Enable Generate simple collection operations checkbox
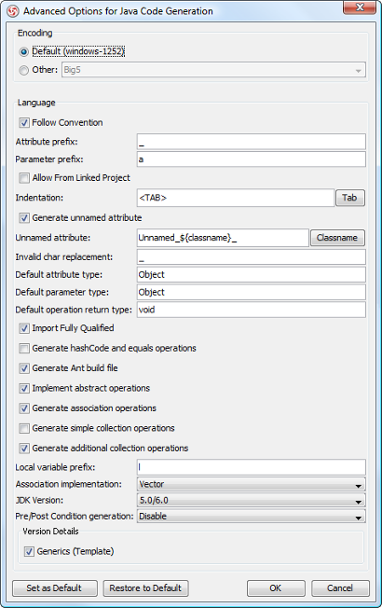382x608 pixels. coord(24,428)
